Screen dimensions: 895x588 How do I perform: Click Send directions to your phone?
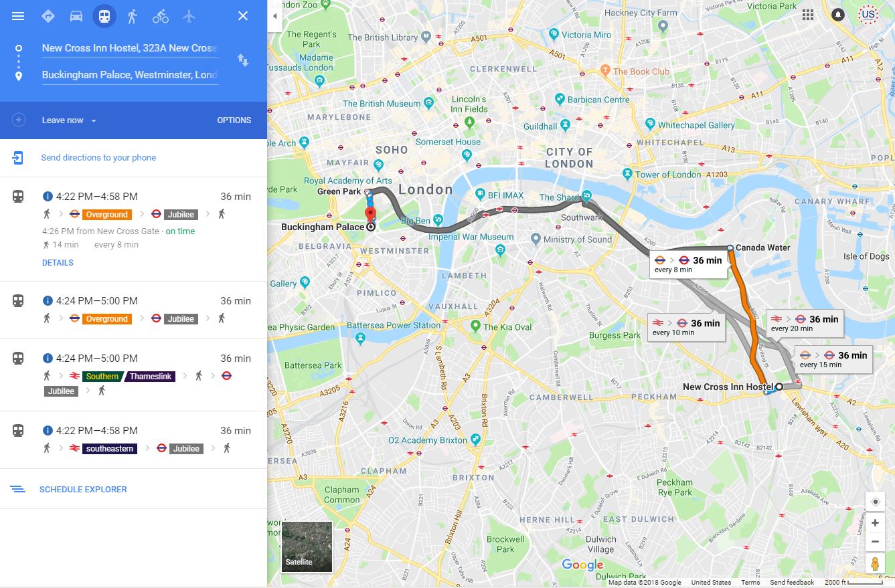[x=98, y=158]
